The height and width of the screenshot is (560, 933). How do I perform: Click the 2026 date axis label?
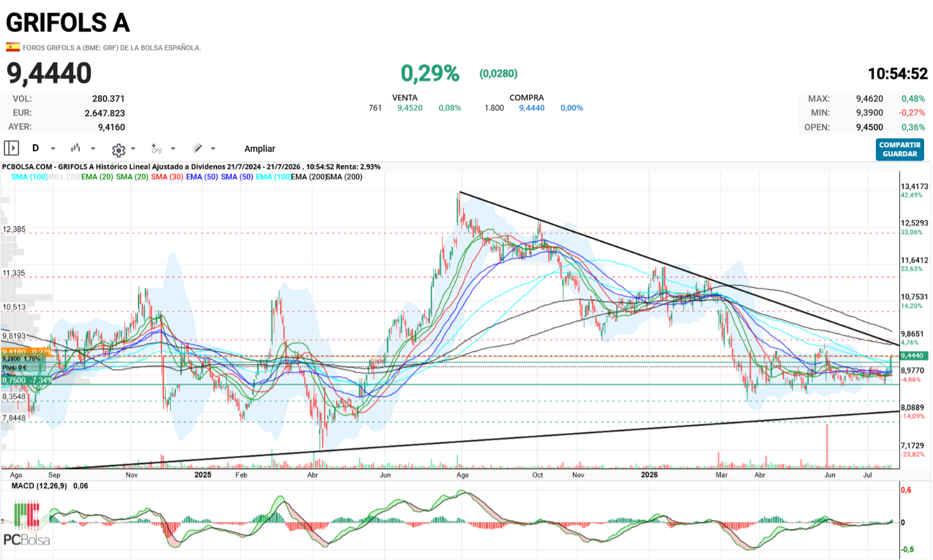pos(649,475)
